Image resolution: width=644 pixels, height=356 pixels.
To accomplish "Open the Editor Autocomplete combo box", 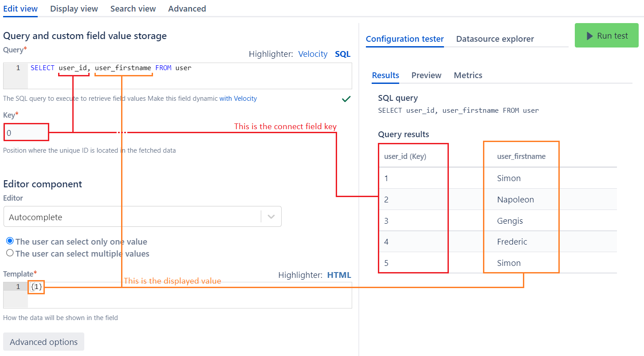I will pyautogui.click(x=133, y=217).
